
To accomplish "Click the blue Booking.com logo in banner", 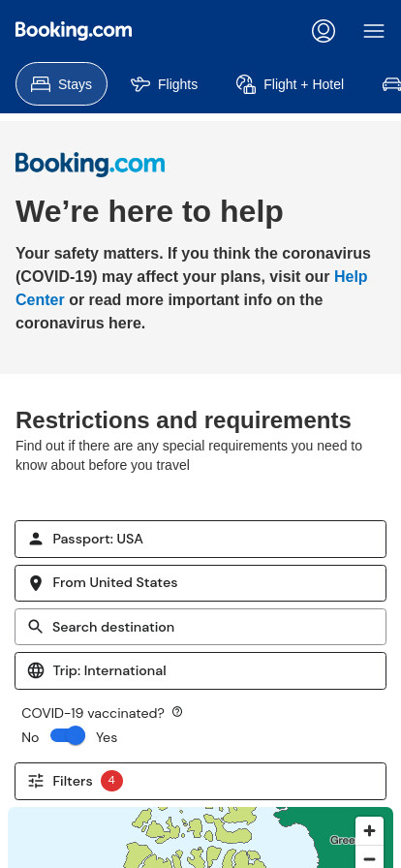I will coord(90,165).
